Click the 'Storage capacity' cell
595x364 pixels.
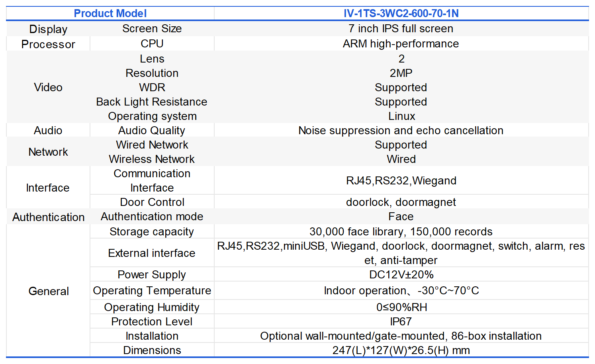pyautogui.click(x=152, y=232)
